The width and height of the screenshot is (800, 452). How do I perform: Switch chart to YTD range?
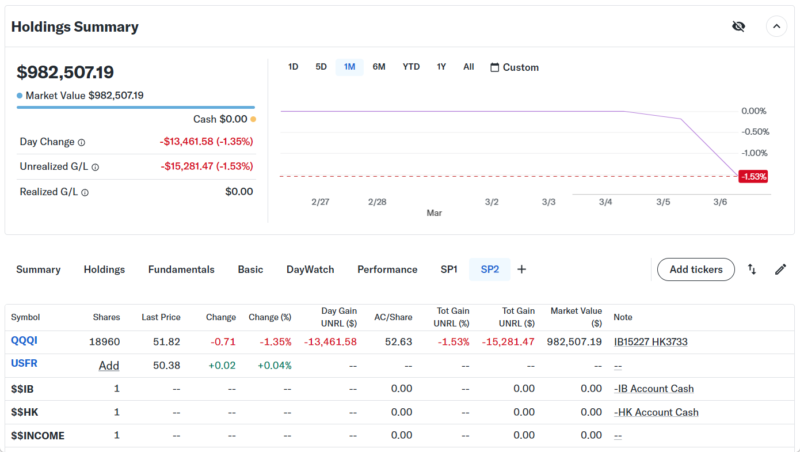tap(411, 67)
